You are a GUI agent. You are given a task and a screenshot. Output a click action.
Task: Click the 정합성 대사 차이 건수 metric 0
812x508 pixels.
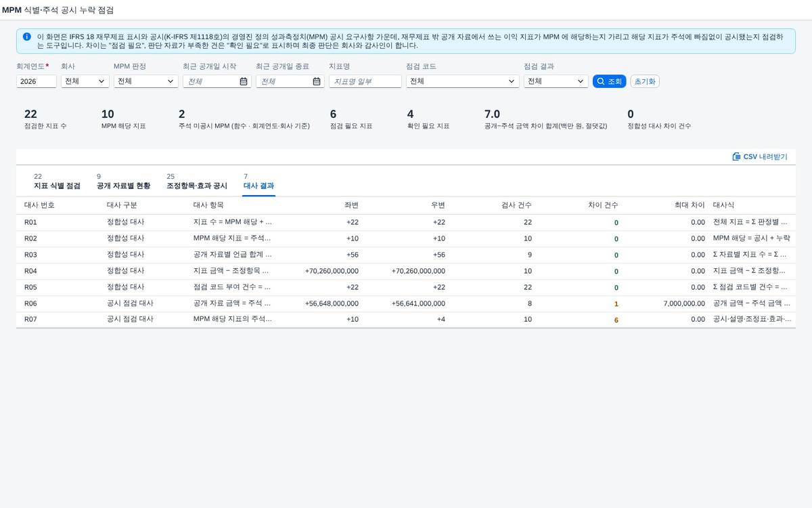click(x=660, y=119)
